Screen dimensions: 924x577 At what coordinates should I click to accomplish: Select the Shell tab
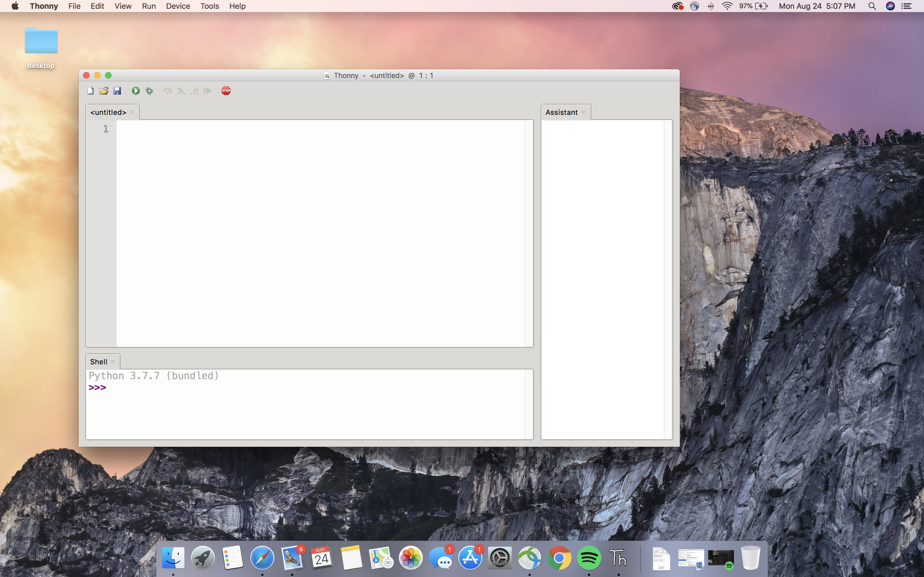tap(98, 362)
